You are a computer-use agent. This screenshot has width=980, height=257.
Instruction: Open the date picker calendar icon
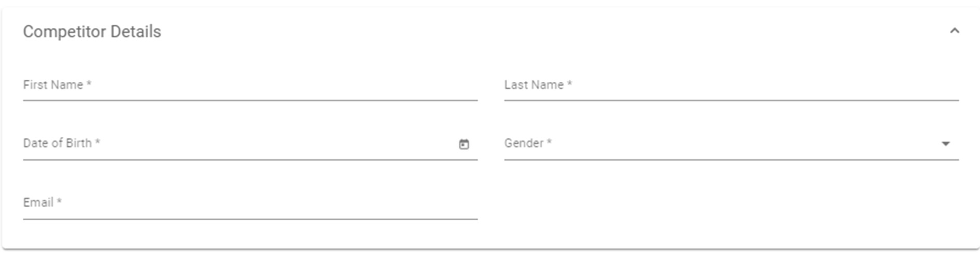pyautogui.click(x=464, y=144)
